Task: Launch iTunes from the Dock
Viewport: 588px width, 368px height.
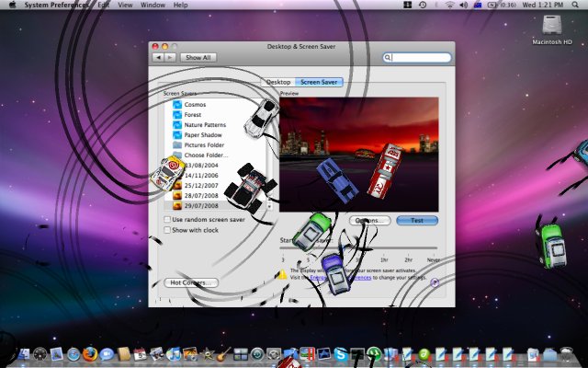Action: (x=174, y=353)
